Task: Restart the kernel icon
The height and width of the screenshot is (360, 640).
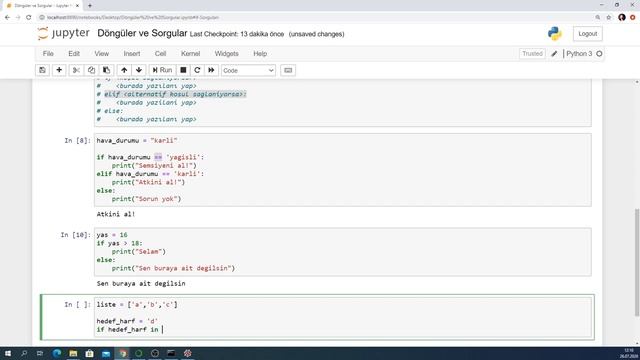Action: [x=197, y=70]
